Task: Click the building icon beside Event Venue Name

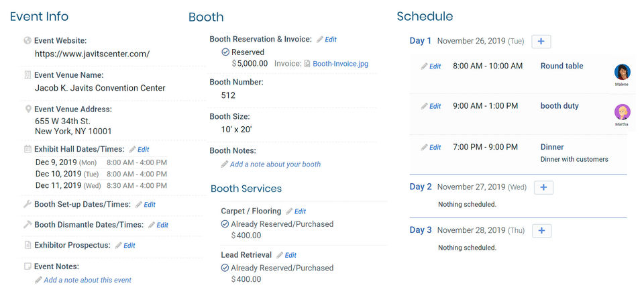Action: pyautogui.click(x=28, y=75)
